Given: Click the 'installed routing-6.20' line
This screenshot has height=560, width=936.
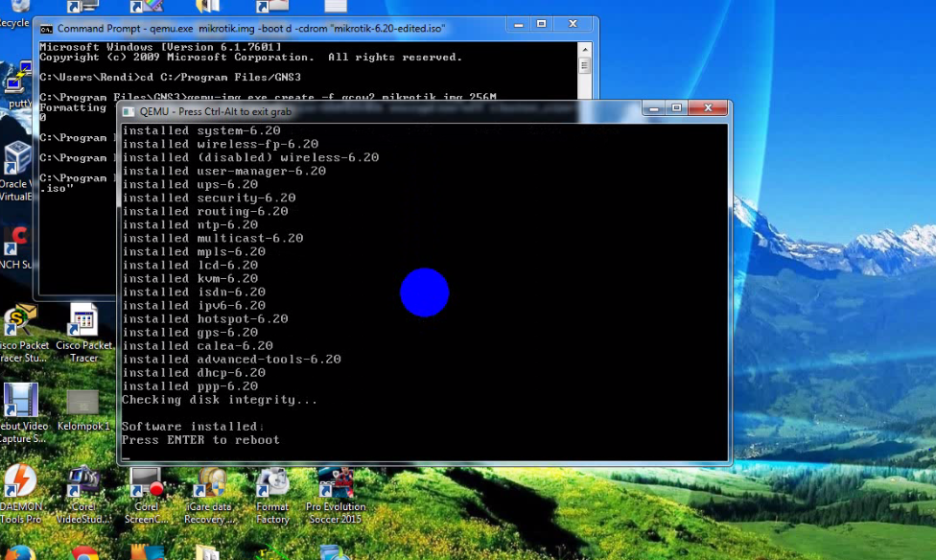Looking at the screenshot, I should point(205,211).
